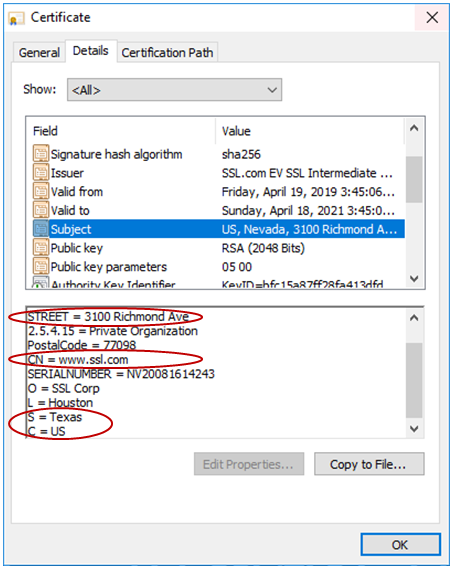Click the Copy to File button
The height and width of the screenshot is (566, 454).
point(369,464)
